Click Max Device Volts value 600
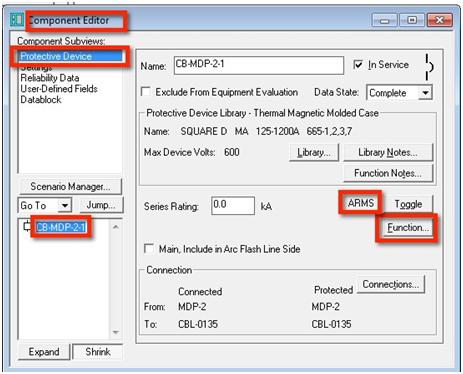Image resolution: width=463 pixels, height=374 pixels. pos(232,152)
